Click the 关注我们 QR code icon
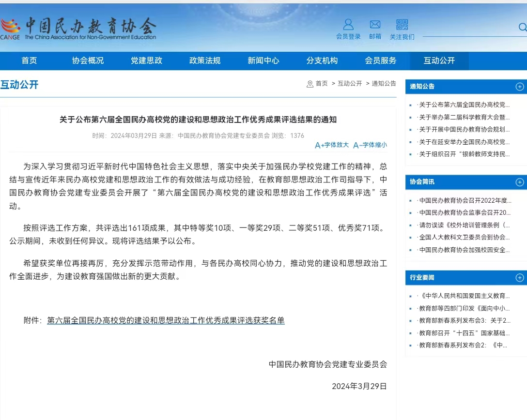This screenshot has height=420, width=527. (x=402, y=25)
